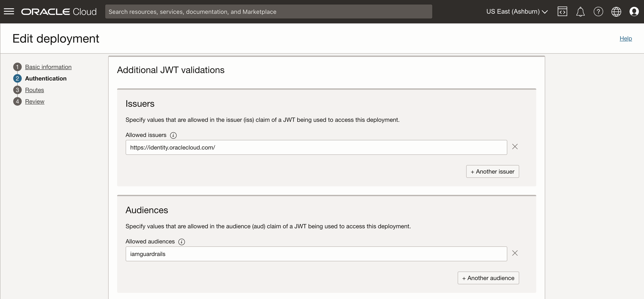Click the info icon beside Allowed audiences
The image size is (644, 299).
pyautogui.click(x=181, y=241)
